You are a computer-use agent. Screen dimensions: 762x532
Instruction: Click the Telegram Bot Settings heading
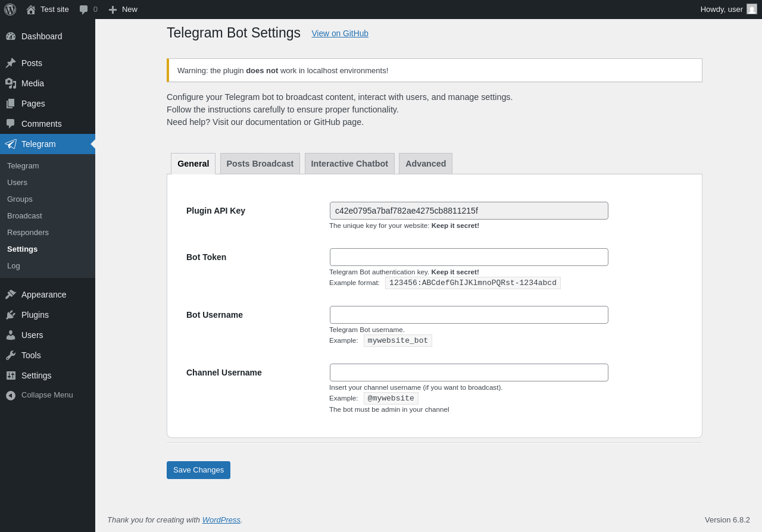233,33
